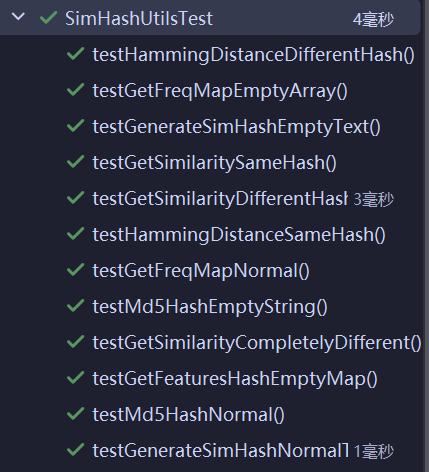Click the green passed checkmark beside SimHashUtilsTest
Viewport: 429px width, 472px height.
coord(48,17)
